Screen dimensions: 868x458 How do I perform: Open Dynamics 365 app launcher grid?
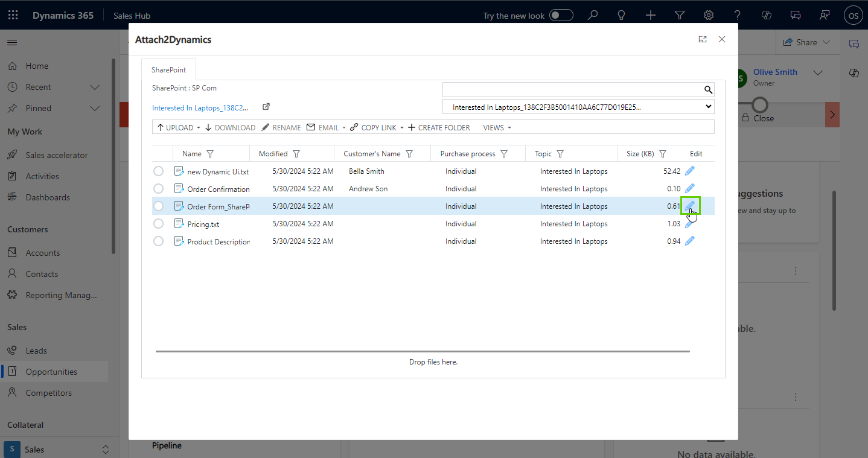13,15
